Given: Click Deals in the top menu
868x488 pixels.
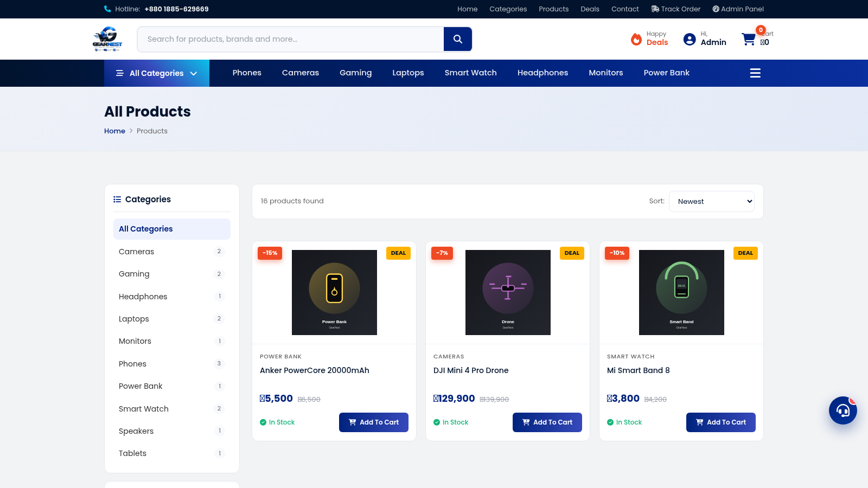Looking at the screenshot, I should 590,9.
